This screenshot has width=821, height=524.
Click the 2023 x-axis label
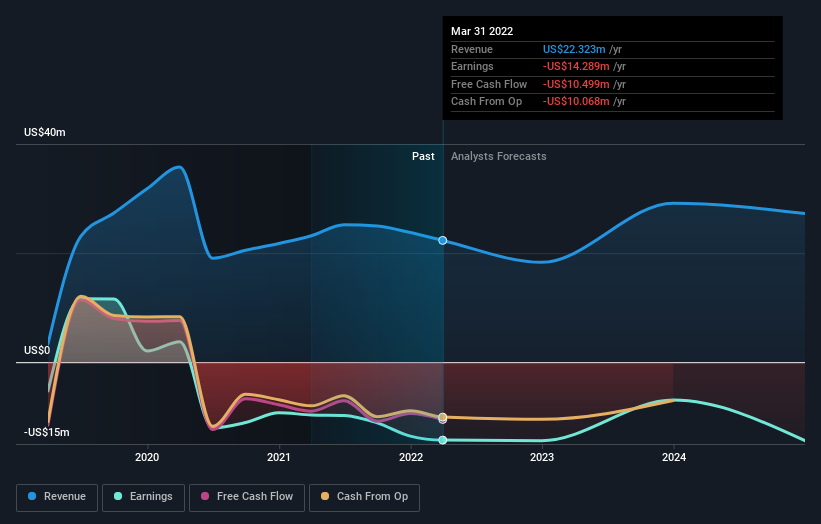click(542, 457)
